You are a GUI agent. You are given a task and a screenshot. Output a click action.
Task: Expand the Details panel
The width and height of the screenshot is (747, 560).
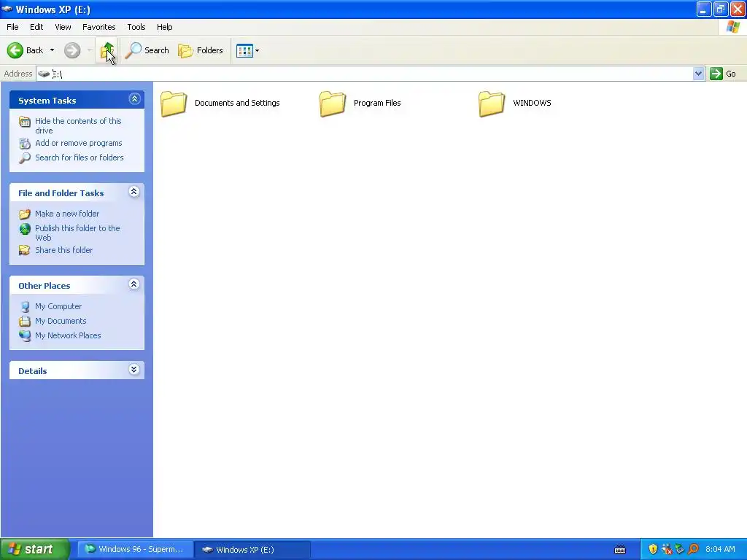[x=134, y=370]
